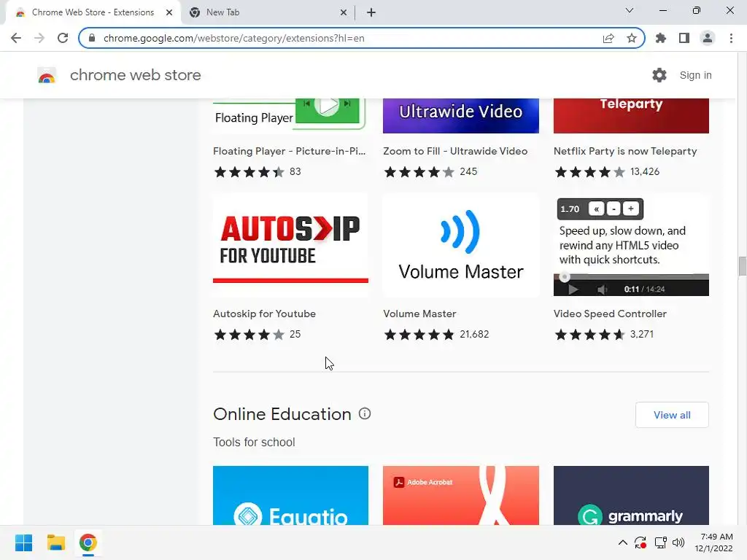Open Autoskip for Youtube thumbnail
Viewport: 747px width, 560px height.
[x=290, y=245]
